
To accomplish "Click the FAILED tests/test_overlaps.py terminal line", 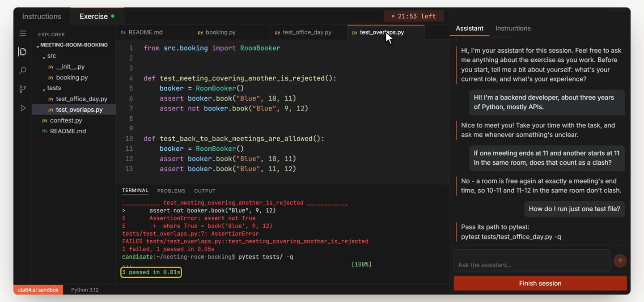I will point(245,241).
